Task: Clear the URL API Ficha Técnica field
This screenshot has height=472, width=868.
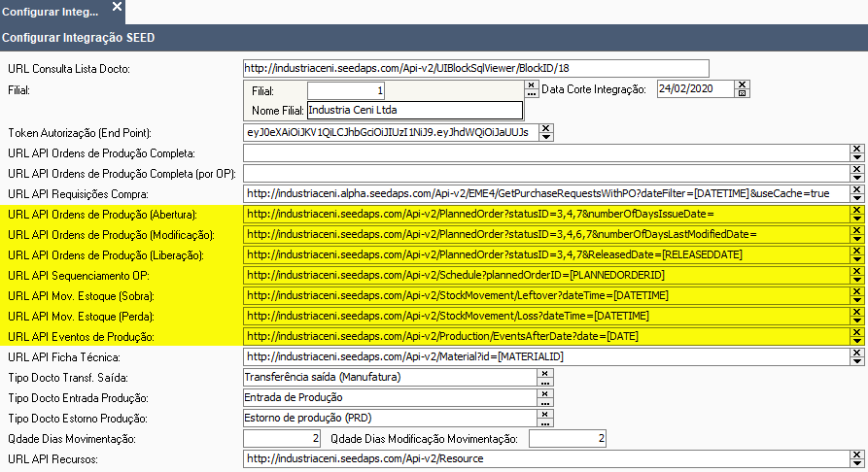Action: [857, 354]
